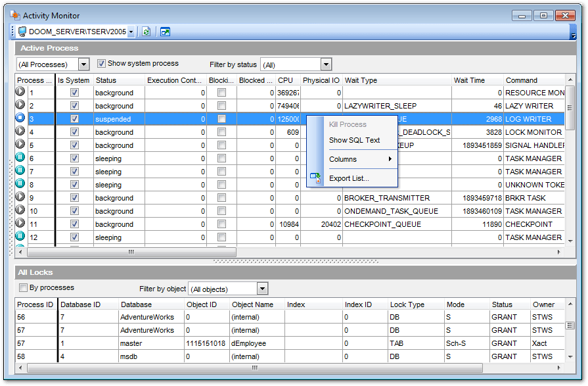Open the DOOM_SERVER\TSERV2005 server selector
Screen dimensions: 588x386
pyautogui.click(x=132, y=31)
